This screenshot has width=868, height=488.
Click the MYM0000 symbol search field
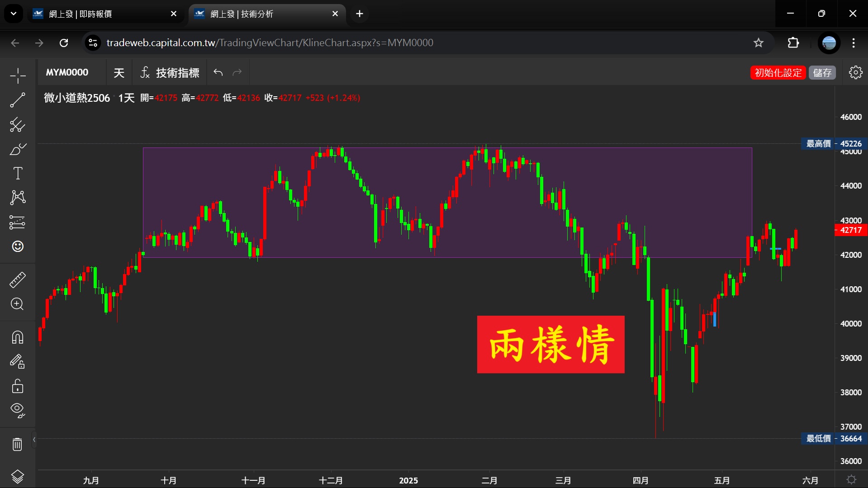67,73
